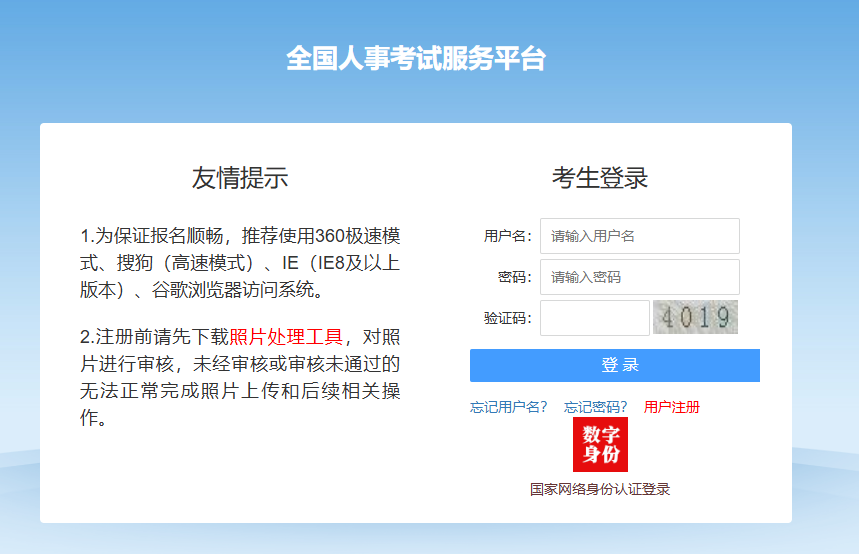859x554 pixels.
Task: Refresh the 4019 captcha image
Action: pyautogui.click(x=695, y=317)
